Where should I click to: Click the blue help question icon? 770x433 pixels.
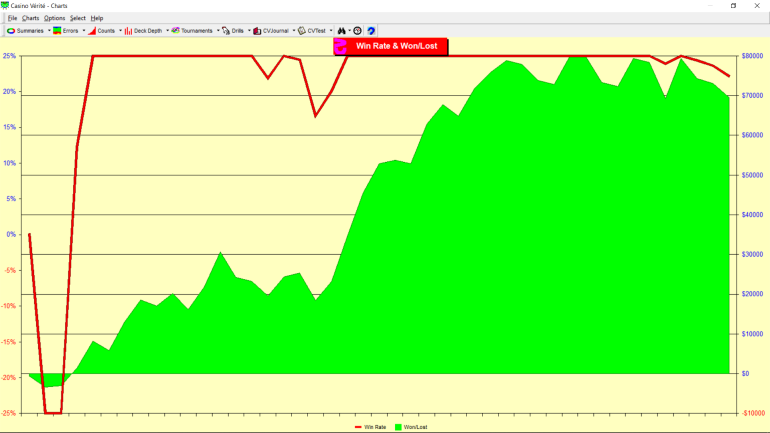[x=371, y=31]
